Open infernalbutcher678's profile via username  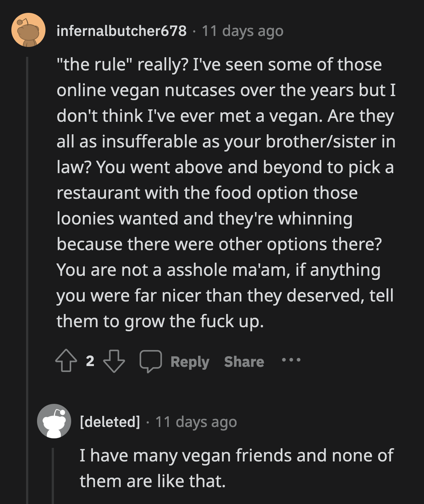[121, 31]
